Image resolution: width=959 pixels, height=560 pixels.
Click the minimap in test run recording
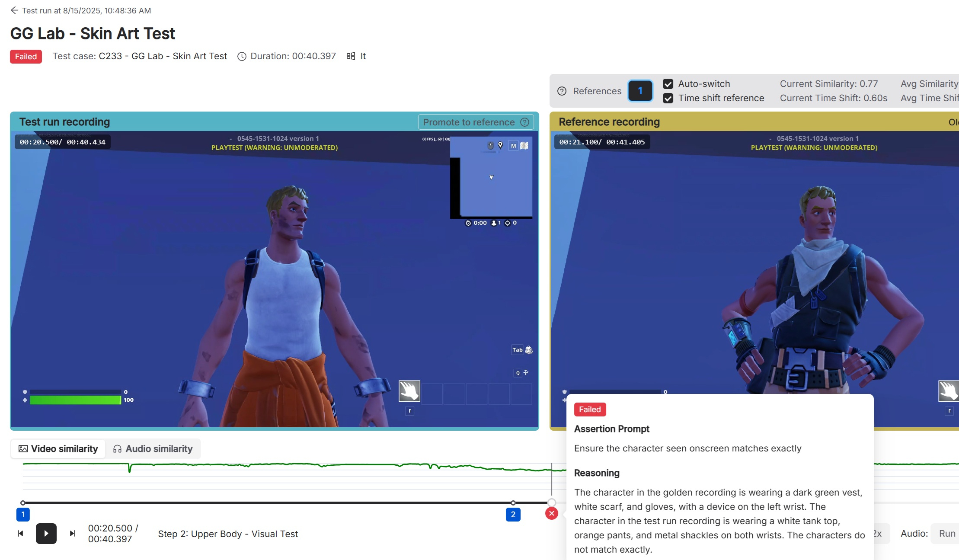491,177
